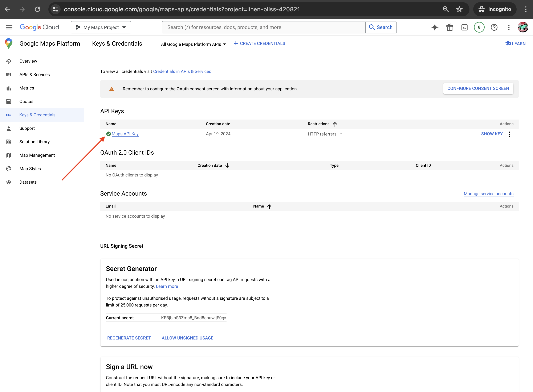Open the Gemini AI assistant

point(435,27)
